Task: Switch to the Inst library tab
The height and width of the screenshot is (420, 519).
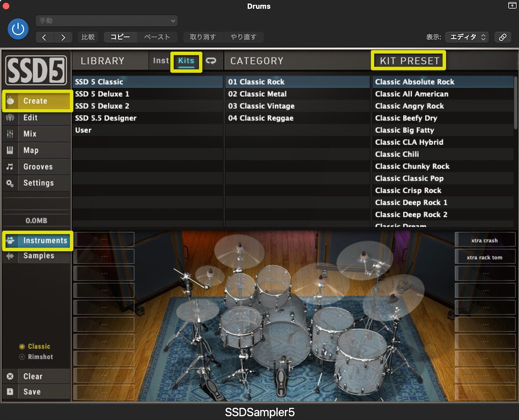Action: pyautogui.click(x=161, y=61)
